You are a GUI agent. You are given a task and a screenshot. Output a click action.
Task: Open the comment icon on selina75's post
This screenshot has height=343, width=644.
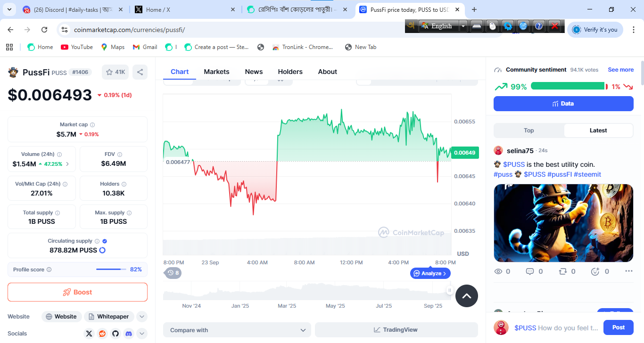coord(530,271)
